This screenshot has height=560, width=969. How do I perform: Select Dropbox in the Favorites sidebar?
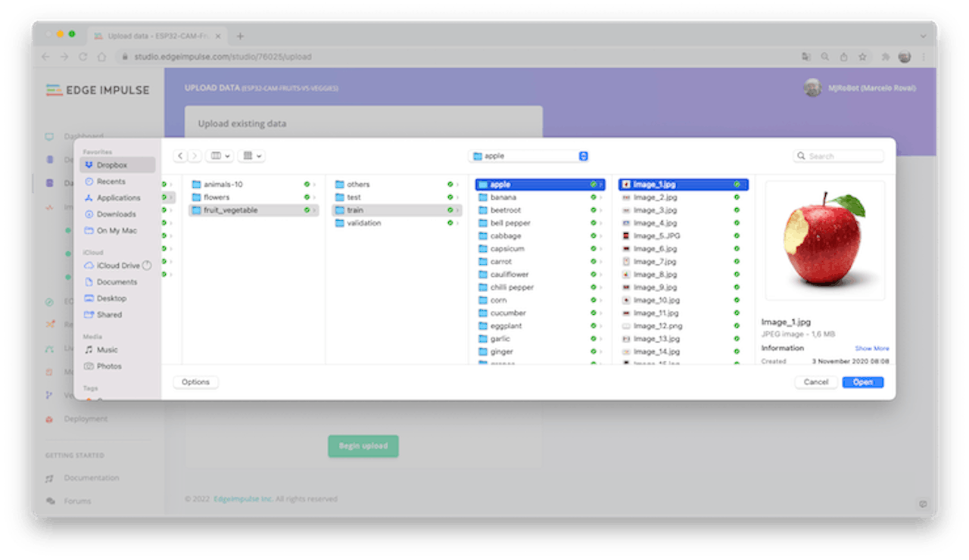117,165
